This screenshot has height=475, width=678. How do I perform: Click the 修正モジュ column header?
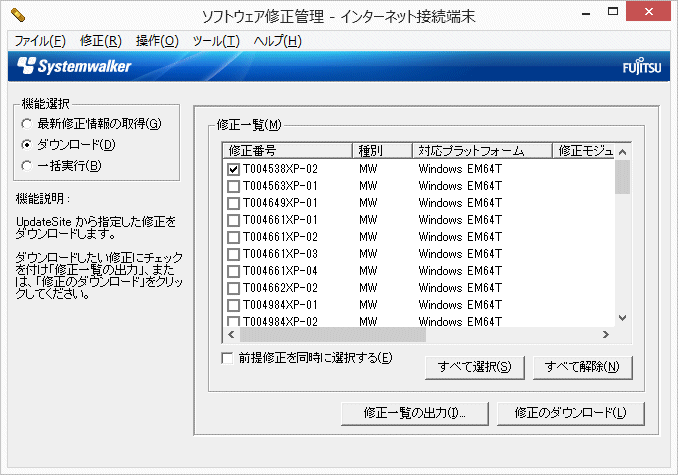pyautogui.click(x=583, y=150)
